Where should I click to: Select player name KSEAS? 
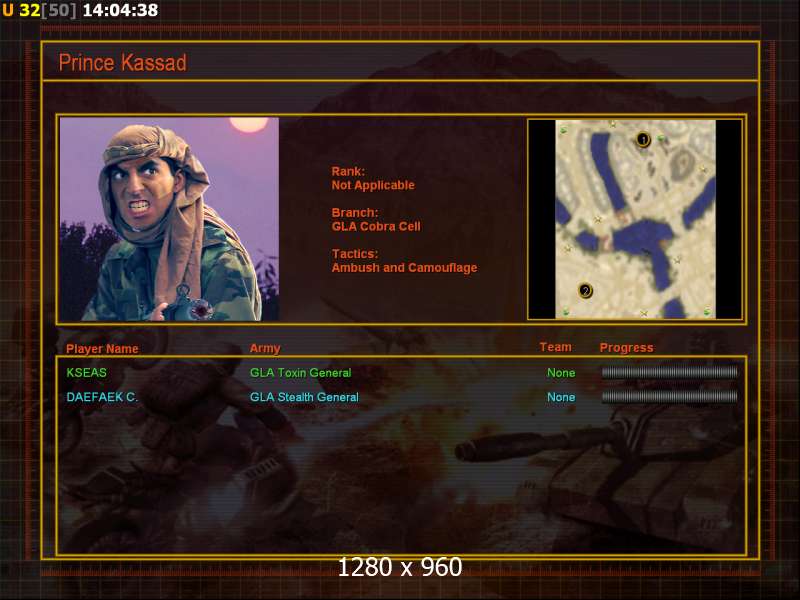[86, 372]
